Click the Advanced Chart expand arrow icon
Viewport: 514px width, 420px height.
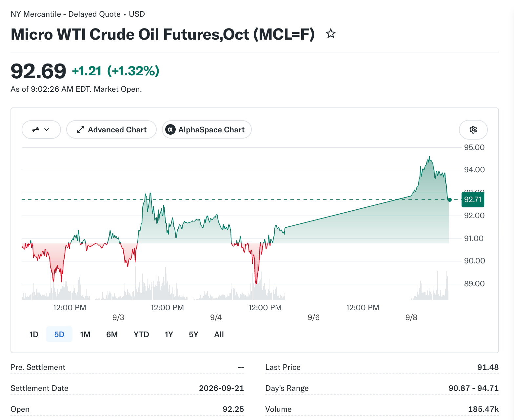[x=80, y=130]
